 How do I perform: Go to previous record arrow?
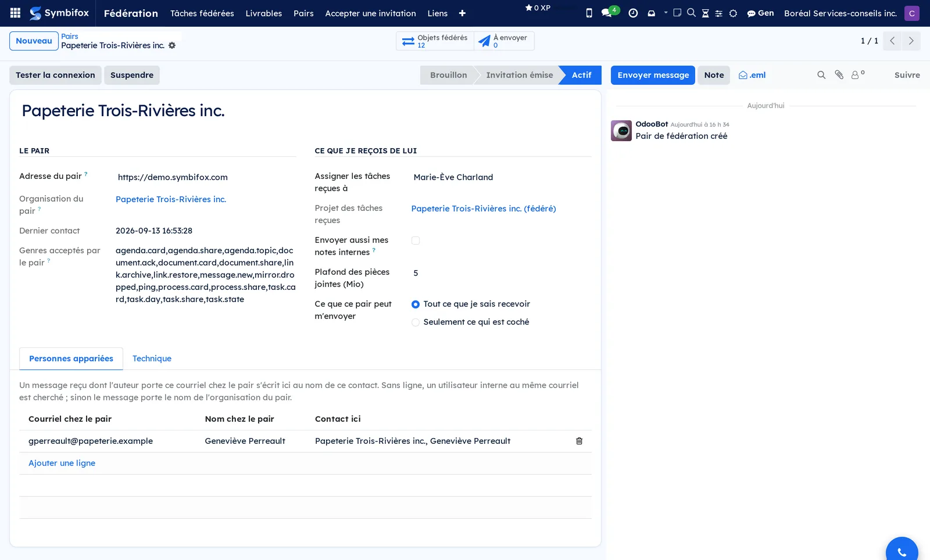click(x=892, y=41)
